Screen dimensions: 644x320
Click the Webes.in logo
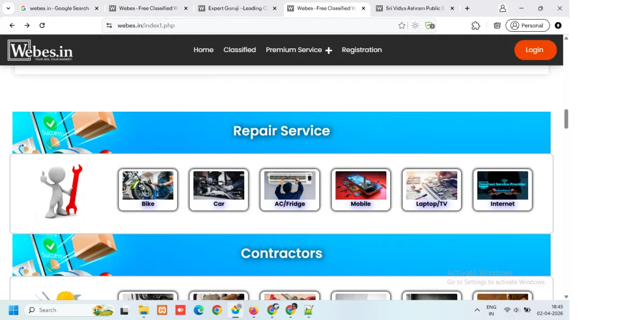[40, 50]
